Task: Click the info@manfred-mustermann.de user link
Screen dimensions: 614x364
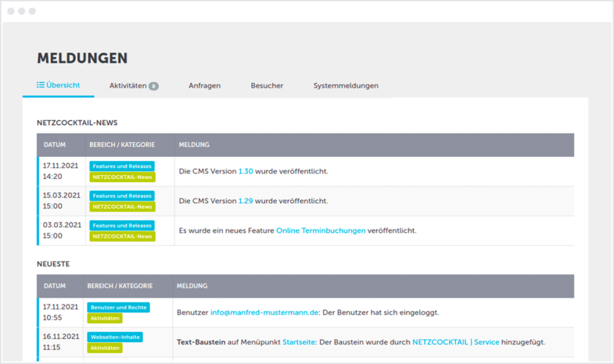Action: pyautogui.click(x=265, y=312)
